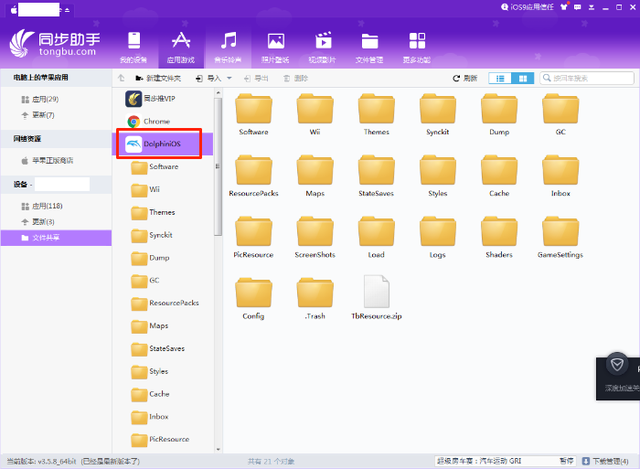This screenshot has width=640, height=469.
Task: Click the up-level arrow in toolbar
Action: [x=121, y=78]
